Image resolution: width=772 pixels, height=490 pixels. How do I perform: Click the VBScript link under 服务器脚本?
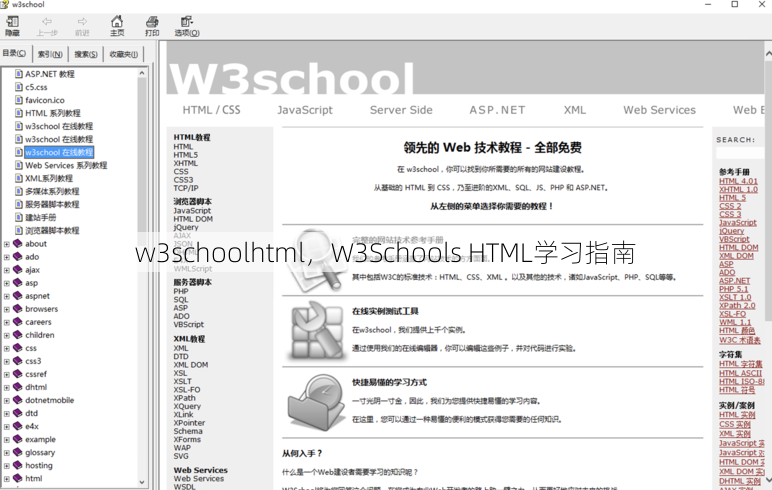[x=189, y=325]
